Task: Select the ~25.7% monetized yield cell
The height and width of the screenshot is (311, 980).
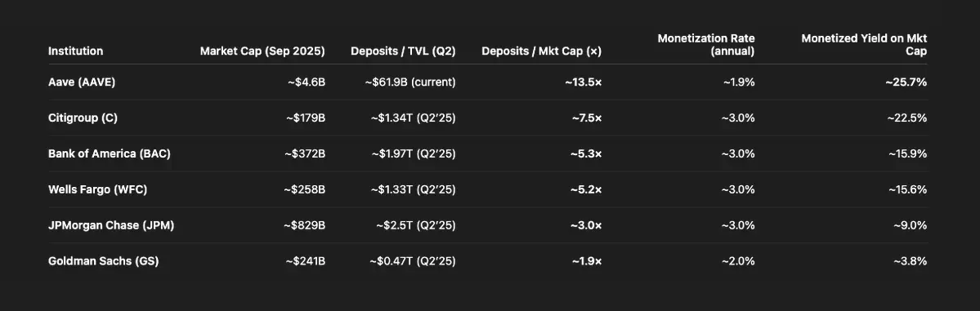Action: click(x=906, y=82)
